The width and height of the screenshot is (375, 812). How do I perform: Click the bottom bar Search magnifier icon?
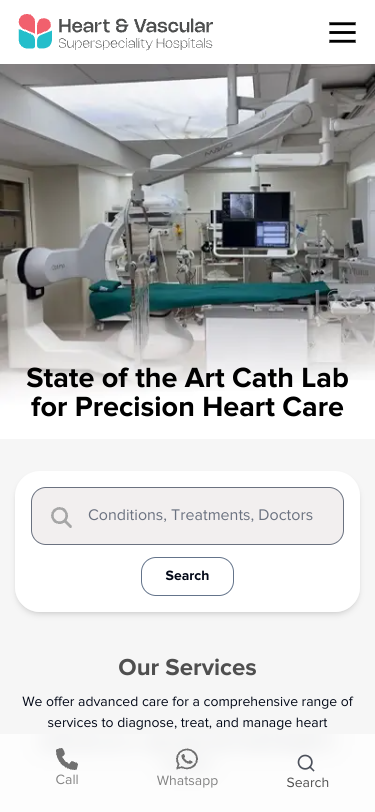point(306,763)
